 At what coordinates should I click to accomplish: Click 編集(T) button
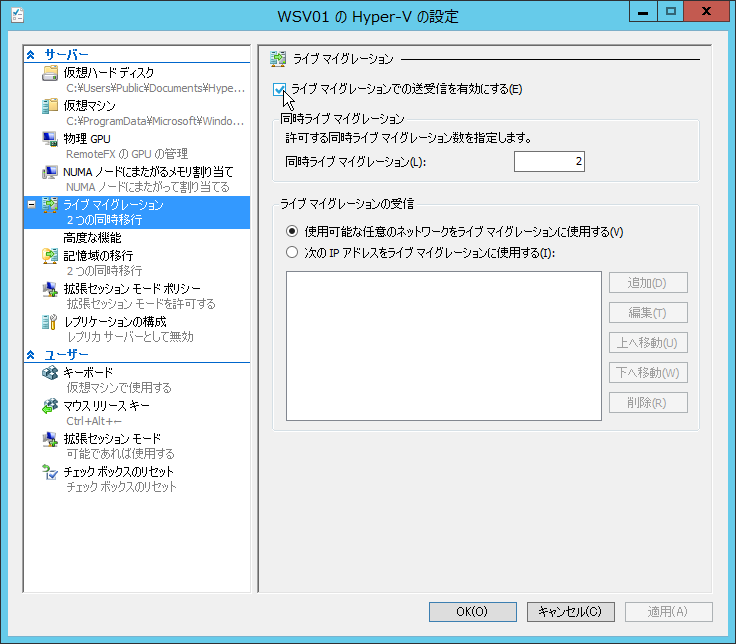648,313
